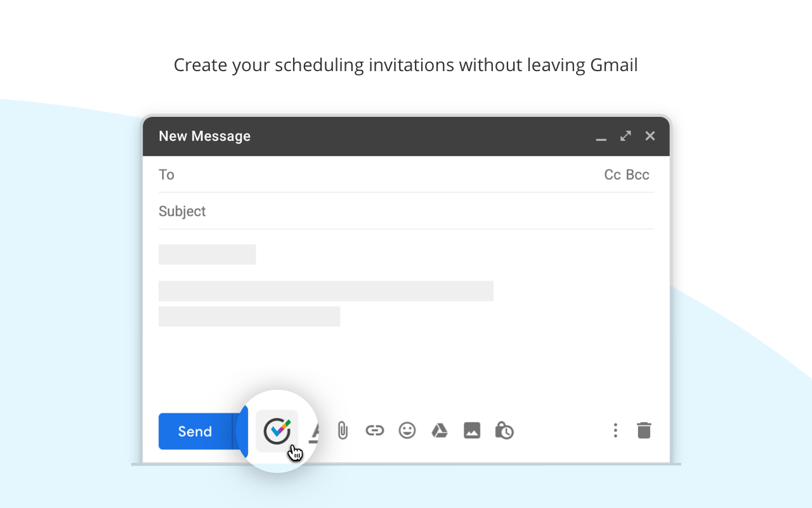812x508 pixels.
Task: Enable confidential mode icon
Action: [504, 430]
